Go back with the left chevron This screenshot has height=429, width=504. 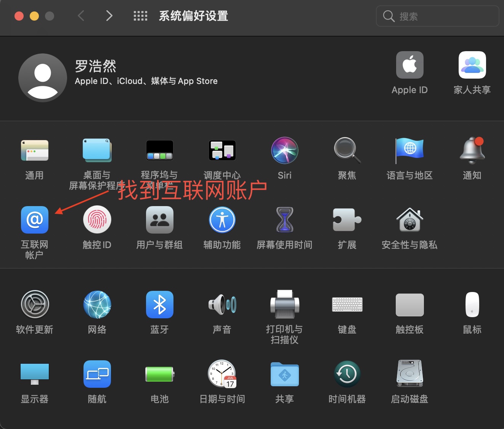tap(81, 16)
